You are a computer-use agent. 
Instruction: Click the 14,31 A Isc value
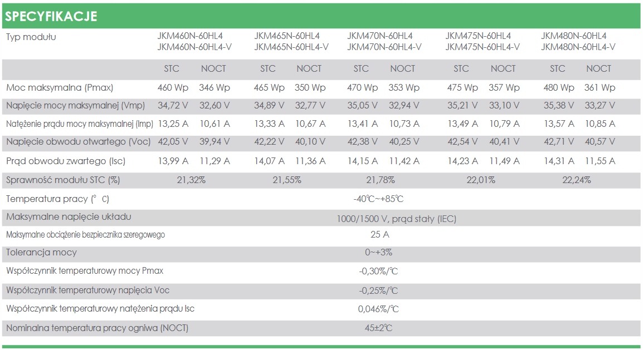(559, 161)
